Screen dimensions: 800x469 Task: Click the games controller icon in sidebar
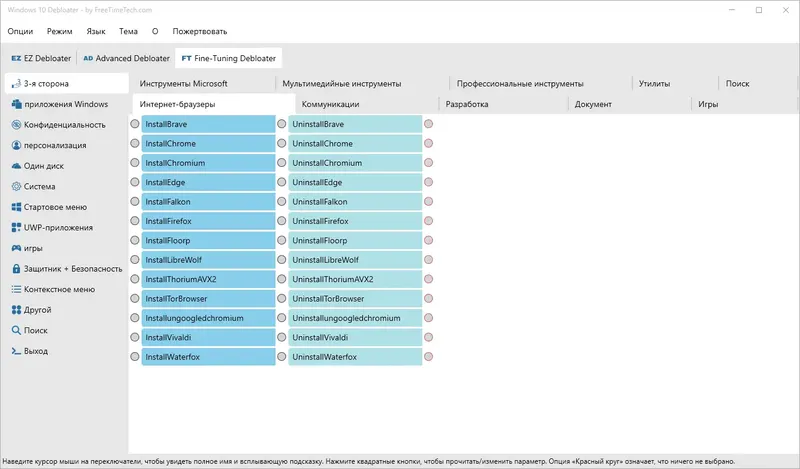tap(16, 248)
